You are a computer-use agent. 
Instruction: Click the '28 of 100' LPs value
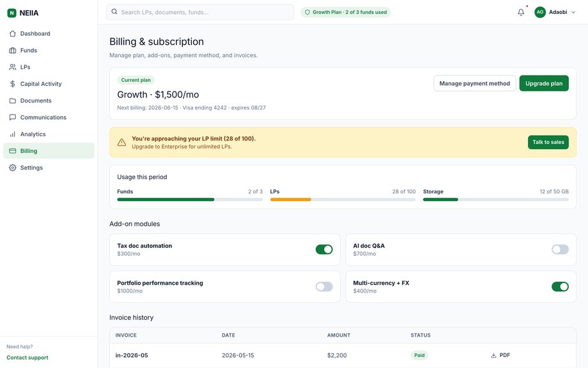[x=404, y=191]
